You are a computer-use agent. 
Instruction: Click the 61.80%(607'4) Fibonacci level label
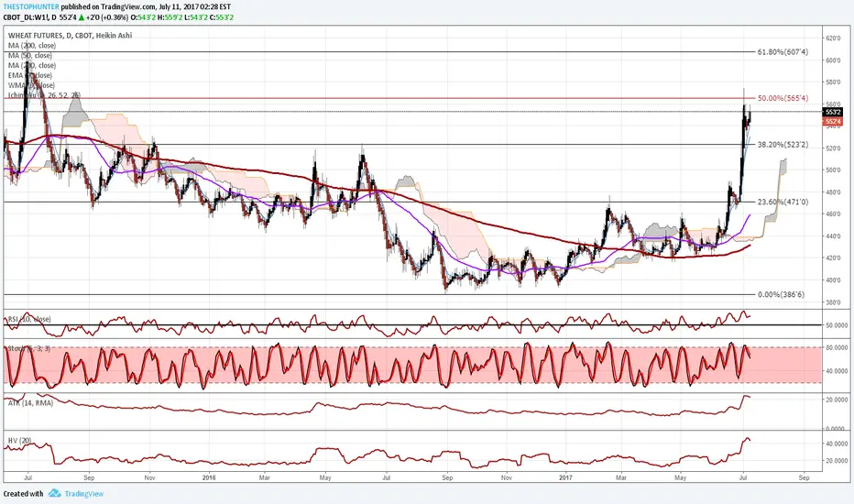coord(783,51)
